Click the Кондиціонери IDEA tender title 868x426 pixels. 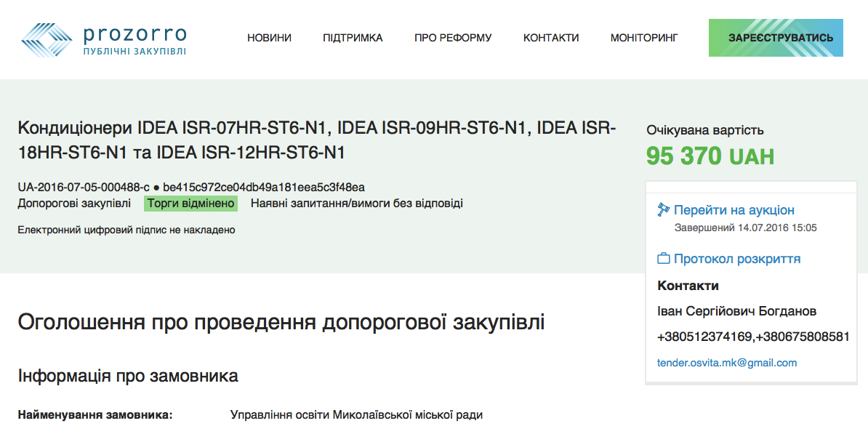coord(316,141)
